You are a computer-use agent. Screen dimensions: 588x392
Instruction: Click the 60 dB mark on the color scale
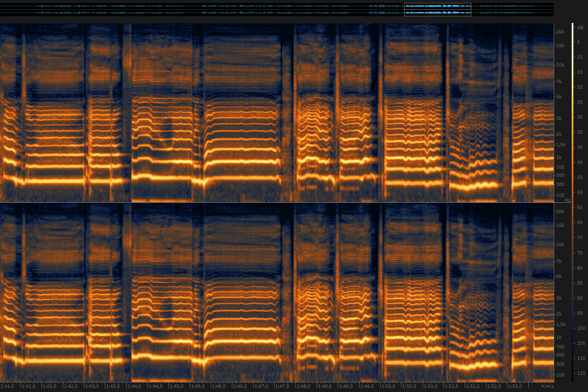click(580, 207)
